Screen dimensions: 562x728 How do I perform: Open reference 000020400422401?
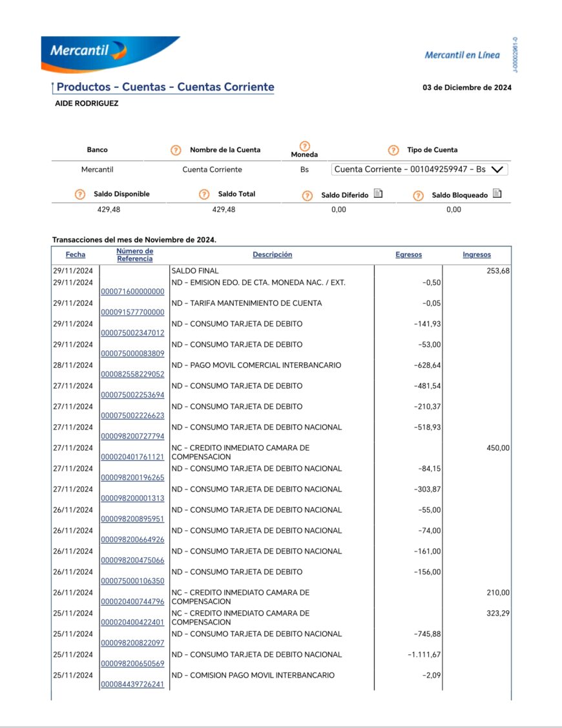pos(132,622)
